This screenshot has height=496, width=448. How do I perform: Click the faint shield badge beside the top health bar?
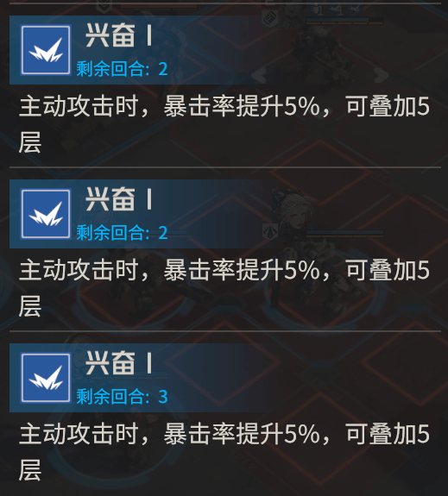pyautogui.click(x=270, y=18)
